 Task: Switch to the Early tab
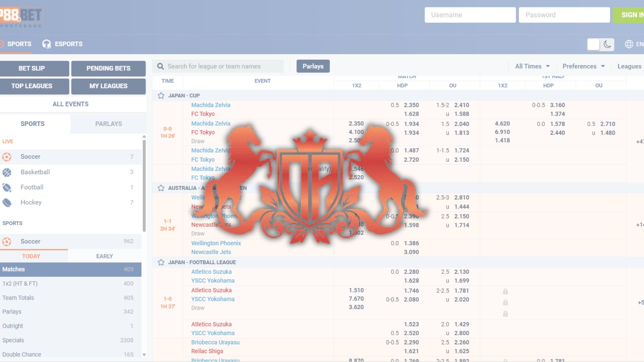(104, 256)
